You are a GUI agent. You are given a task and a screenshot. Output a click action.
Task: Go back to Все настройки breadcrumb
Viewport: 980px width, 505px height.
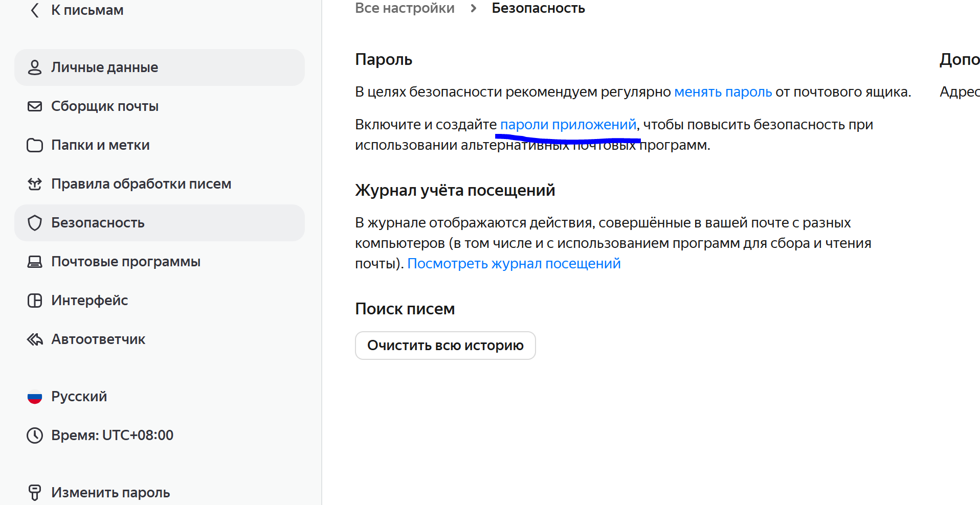(405, 8)
